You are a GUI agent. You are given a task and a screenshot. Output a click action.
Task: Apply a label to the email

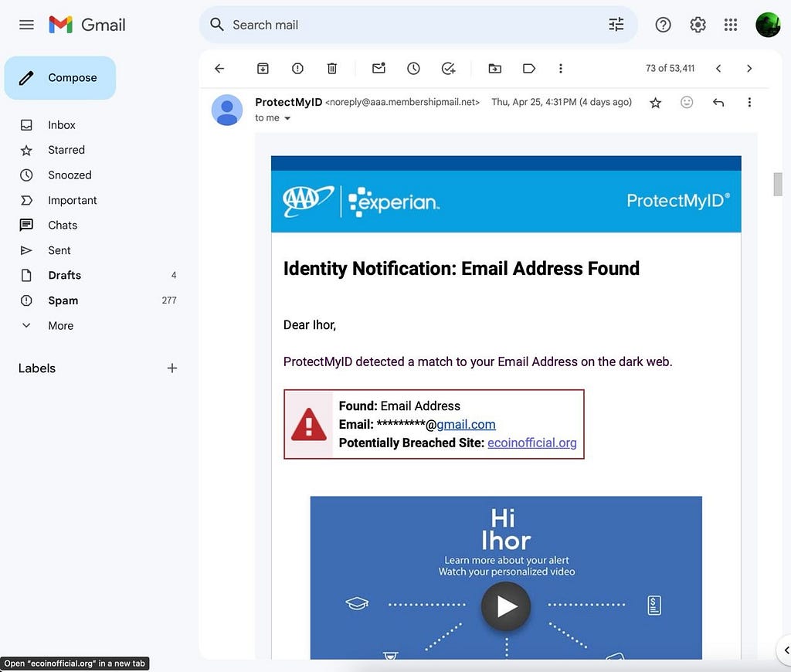(528, 69)
